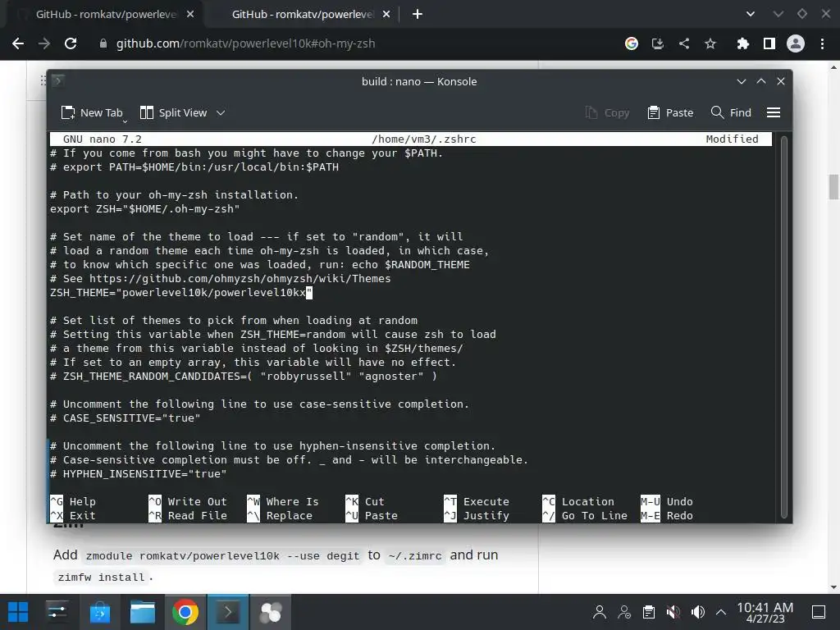This screenshot has height=630, width=840.
Task: Reload the GitHub page
Action: point(71,44)
